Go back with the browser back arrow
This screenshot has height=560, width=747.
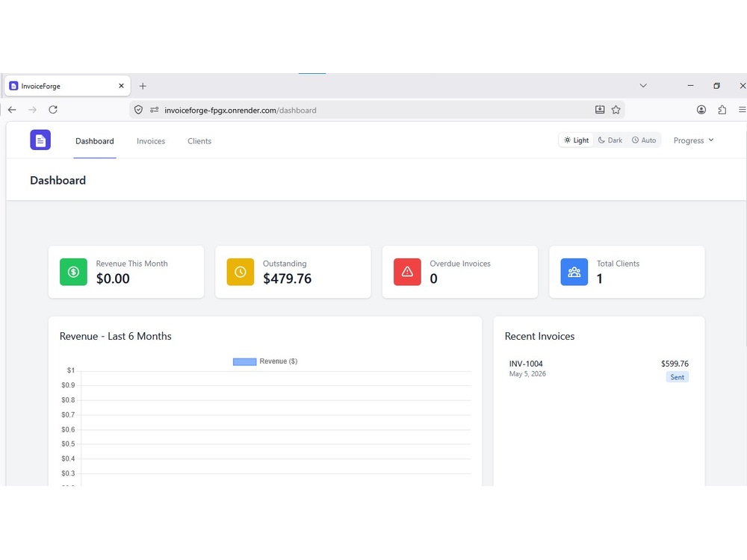coord(13,110)
